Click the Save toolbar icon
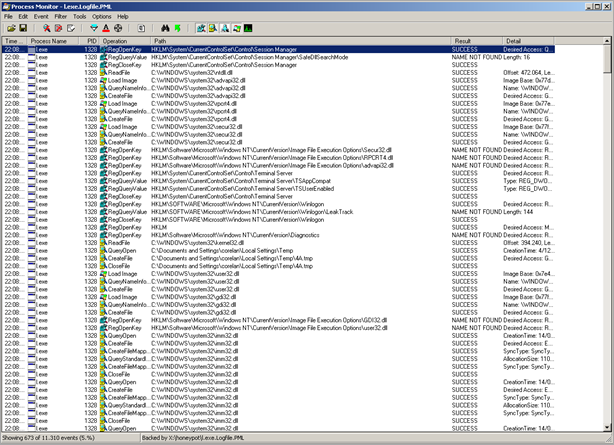Viewport: 614px width, 445px height. 22,28
